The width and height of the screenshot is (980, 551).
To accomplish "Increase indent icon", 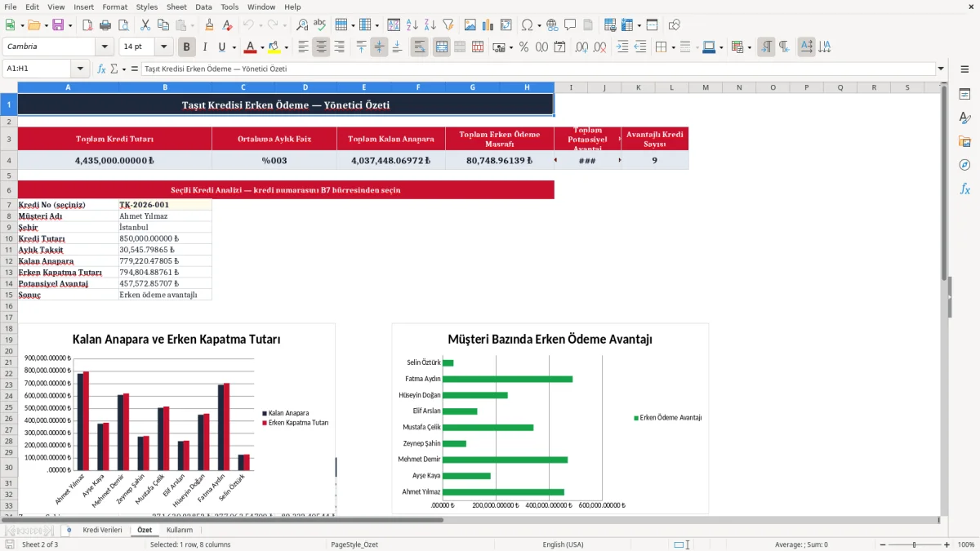I will coord(622,47).
